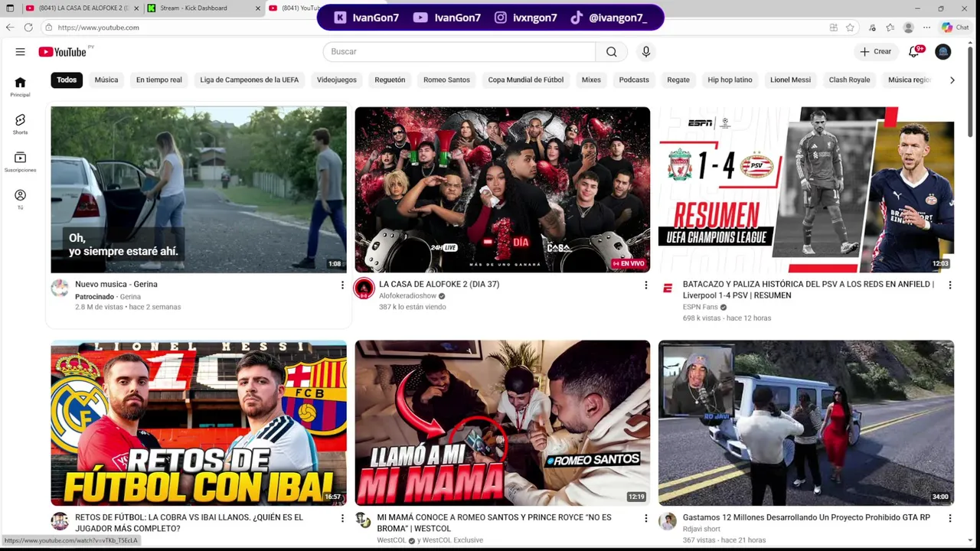Screen dimensions: 980x551
Task: Select the En tiempo real chip
Action: click(159, 80)
